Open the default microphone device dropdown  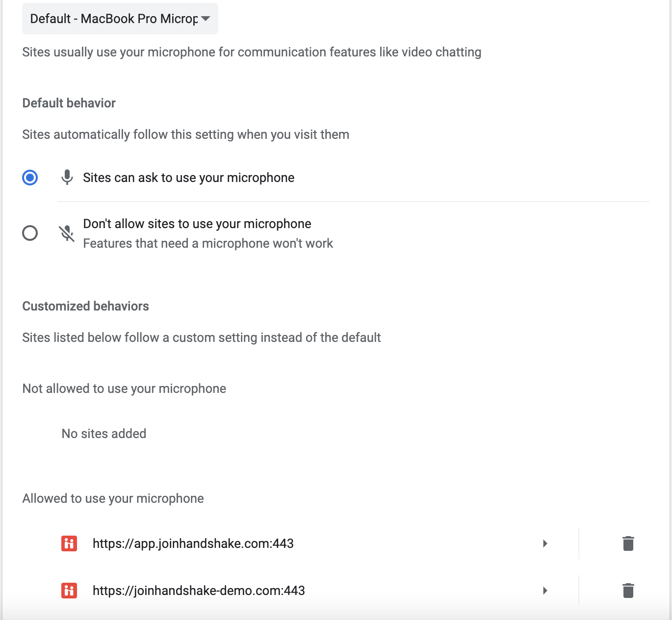click(x=120, y=19)
